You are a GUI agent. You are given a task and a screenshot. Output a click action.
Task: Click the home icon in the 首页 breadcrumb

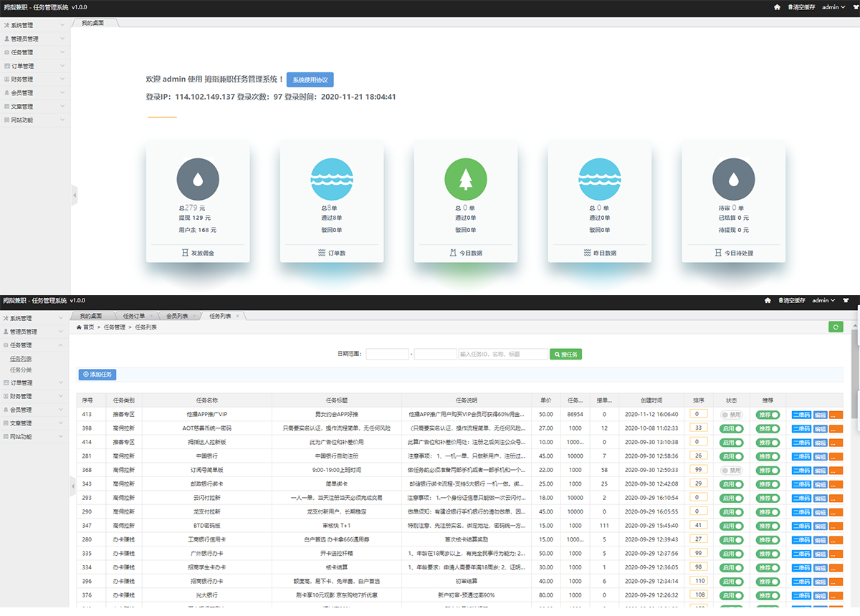click(79, 327)
